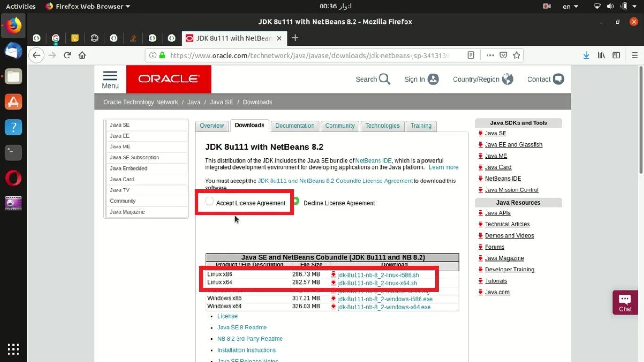The width and height of the screenshot is (644, 362).
Task: Download jdk-8u111-nb-8_2-windows-x64.exe
Action: (x=384, y=307)
